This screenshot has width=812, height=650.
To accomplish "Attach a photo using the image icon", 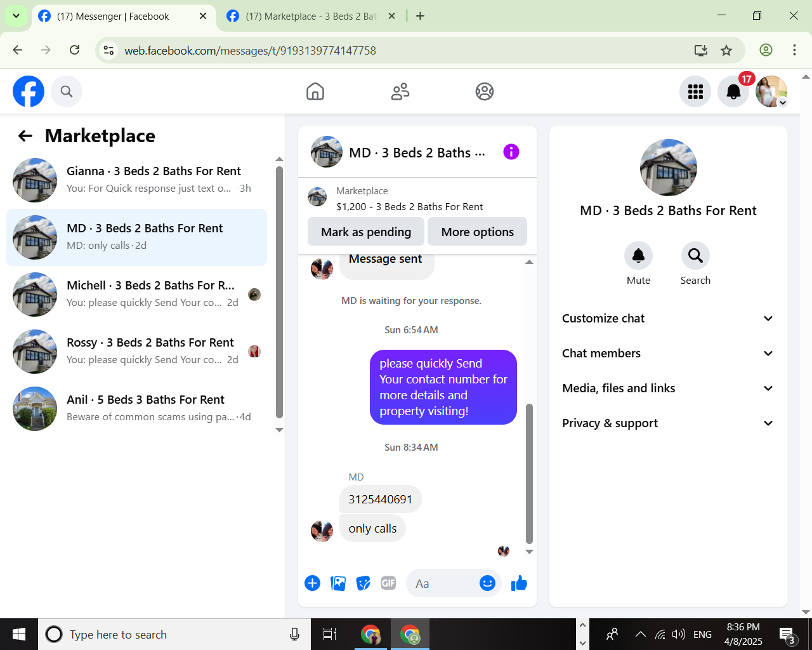I will [338, 583].
